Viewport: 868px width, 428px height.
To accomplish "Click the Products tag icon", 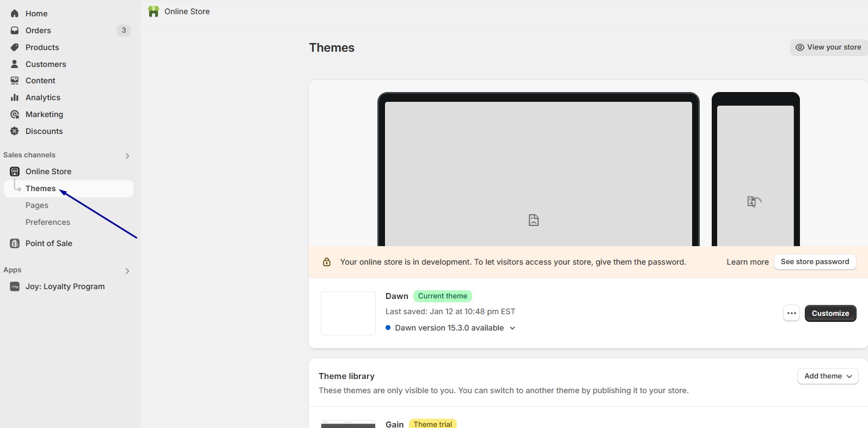I will pos(15,47).
